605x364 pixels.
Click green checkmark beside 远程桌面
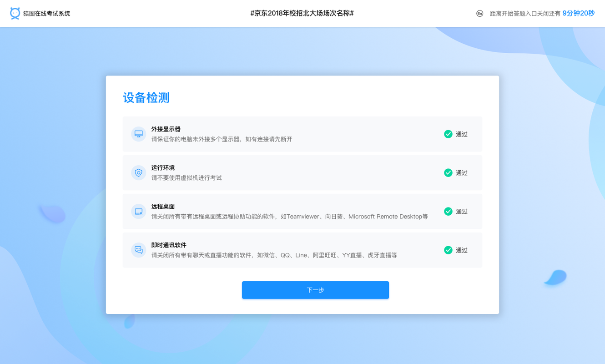(x=447, y=211)
